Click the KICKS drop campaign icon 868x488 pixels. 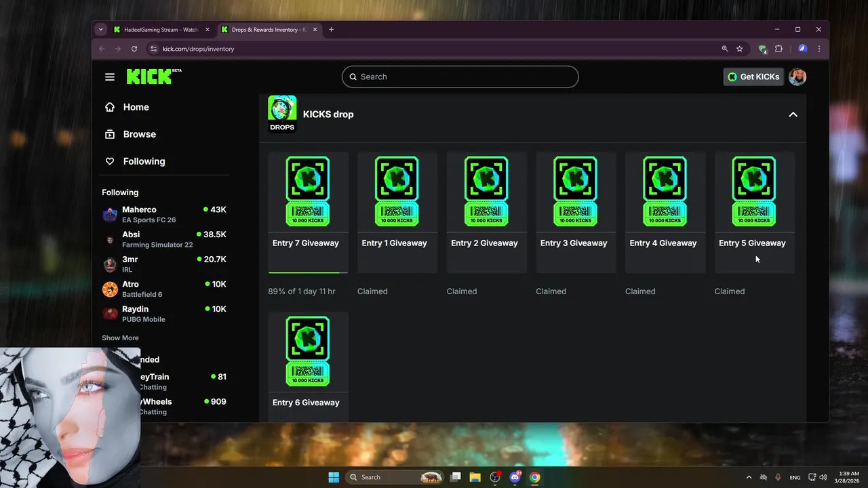tap(282, 114)
